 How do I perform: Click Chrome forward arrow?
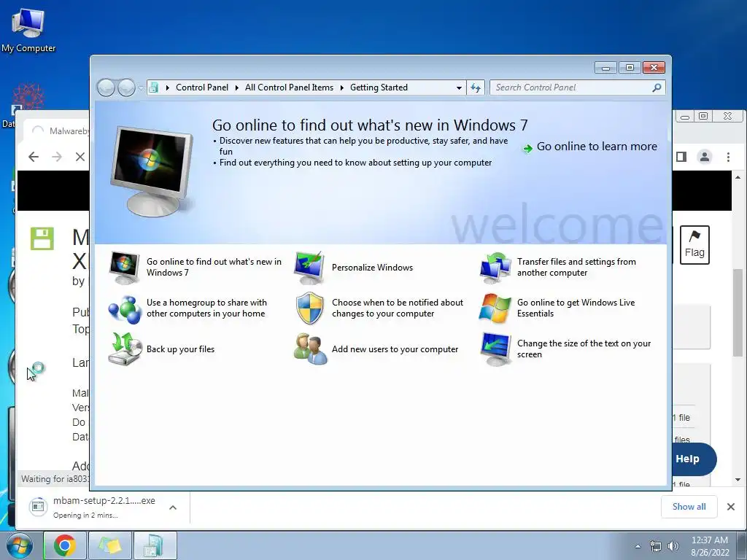(x=57, y=157)
